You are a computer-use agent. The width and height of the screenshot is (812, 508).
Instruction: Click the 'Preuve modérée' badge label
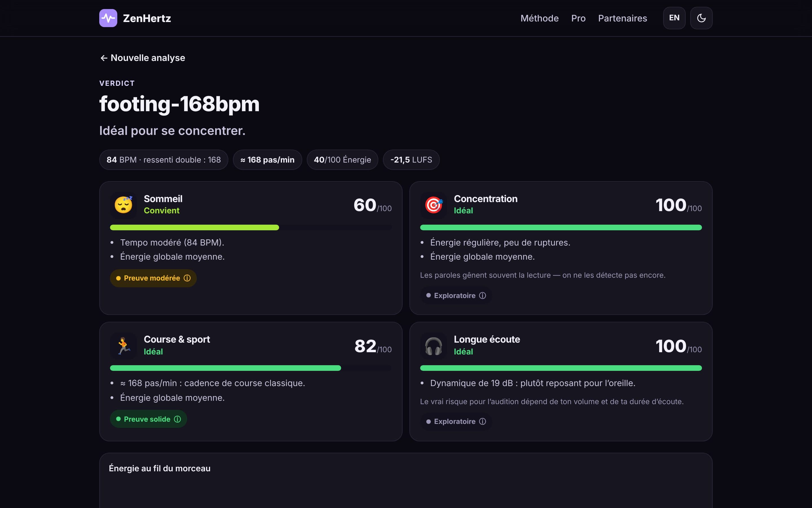pos(152,278)
